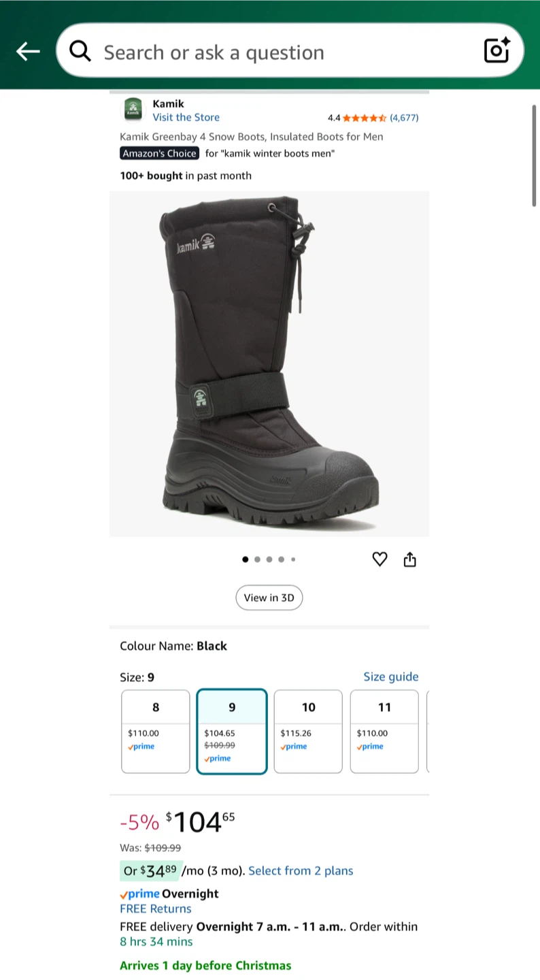Image resolution: width=540 pixels, height=980 pixels.
Task: Open the camera lens search icon
Action: [496, 50]
